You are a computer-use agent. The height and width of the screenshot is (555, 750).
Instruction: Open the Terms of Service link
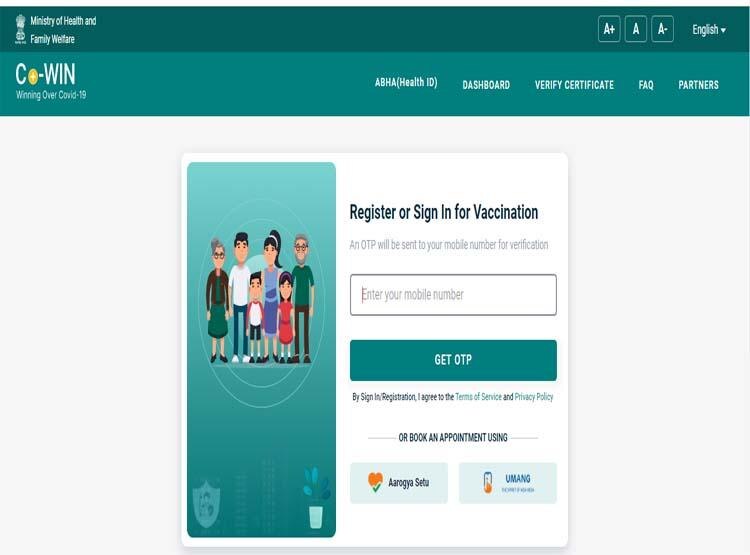coord(478,397)
